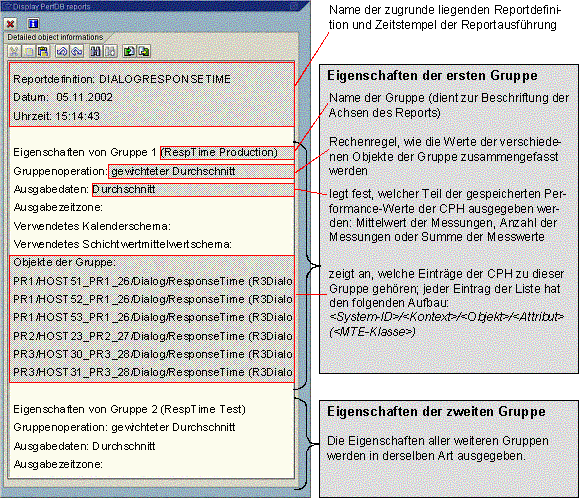
Task: Click the group name (RespTime Production)
Action: tap(219, 152)
